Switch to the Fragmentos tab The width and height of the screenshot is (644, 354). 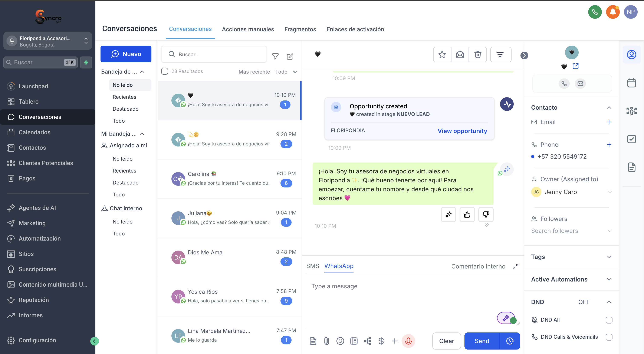[300, 29]
